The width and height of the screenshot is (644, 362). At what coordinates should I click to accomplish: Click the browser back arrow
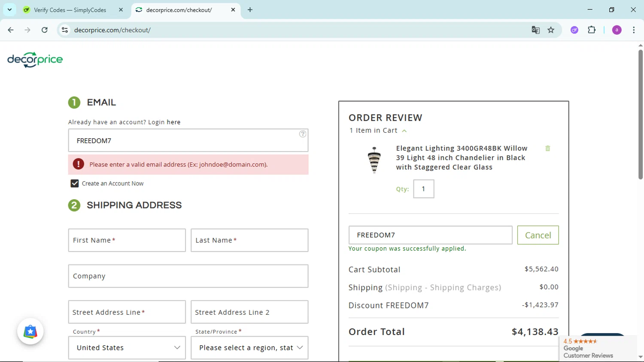[x=11, y=30]
